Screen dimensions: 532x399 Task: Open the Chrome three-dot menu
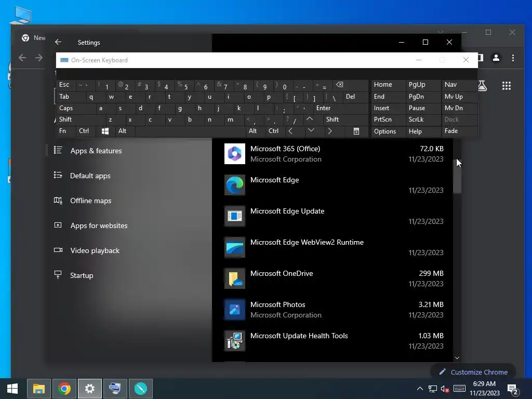[x=513, y=58]
